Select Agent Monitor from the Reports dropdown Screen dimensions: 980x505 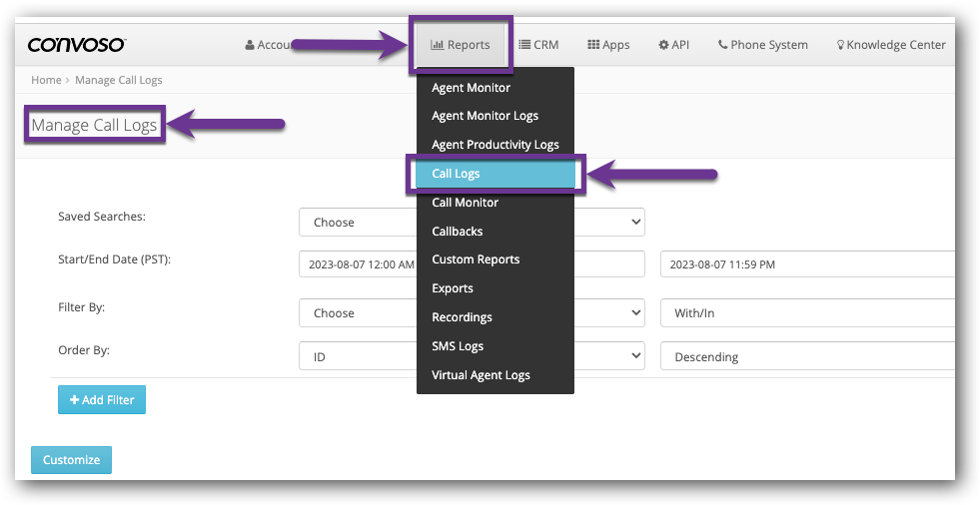click(495, 88)
